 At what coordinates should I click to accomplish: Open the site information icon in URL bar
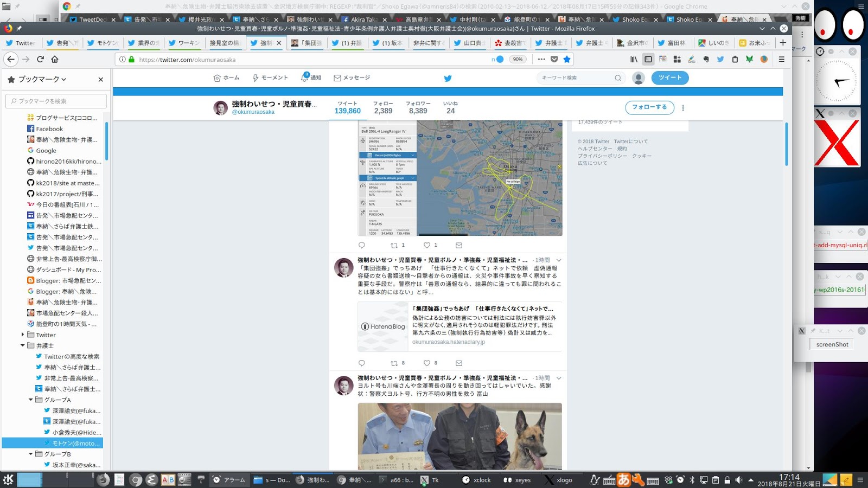coord(123,59)
